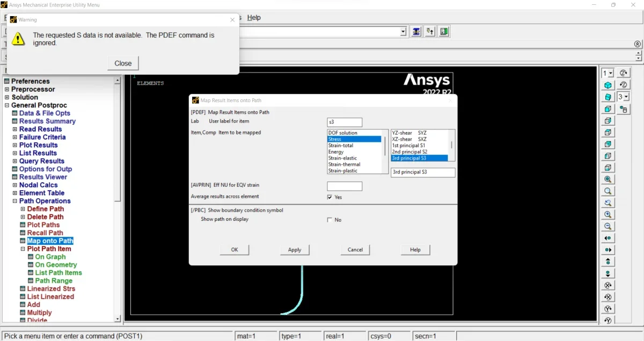Toggle Show path on display checkbox

point(330,220)
